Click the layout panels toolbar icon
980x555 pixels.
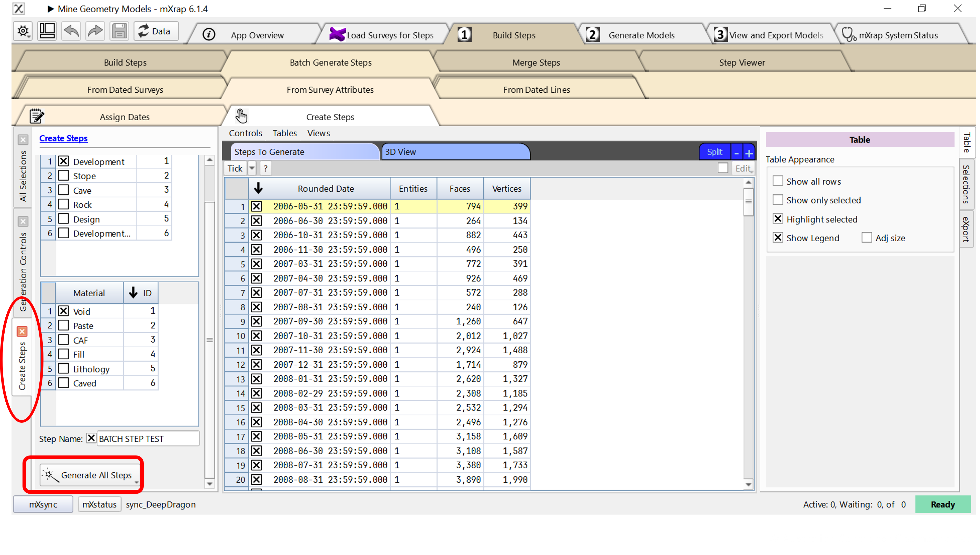[x=47, y=31]
